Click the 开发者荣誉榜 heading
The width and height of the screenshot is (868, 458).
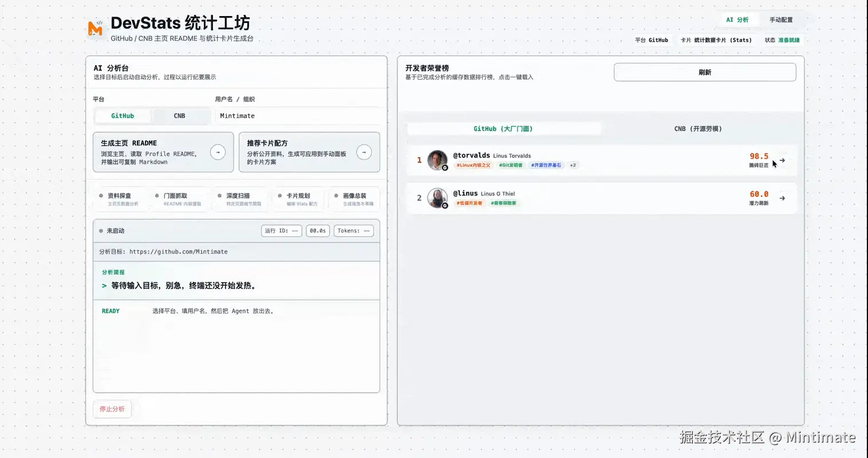tap(427, 68)
